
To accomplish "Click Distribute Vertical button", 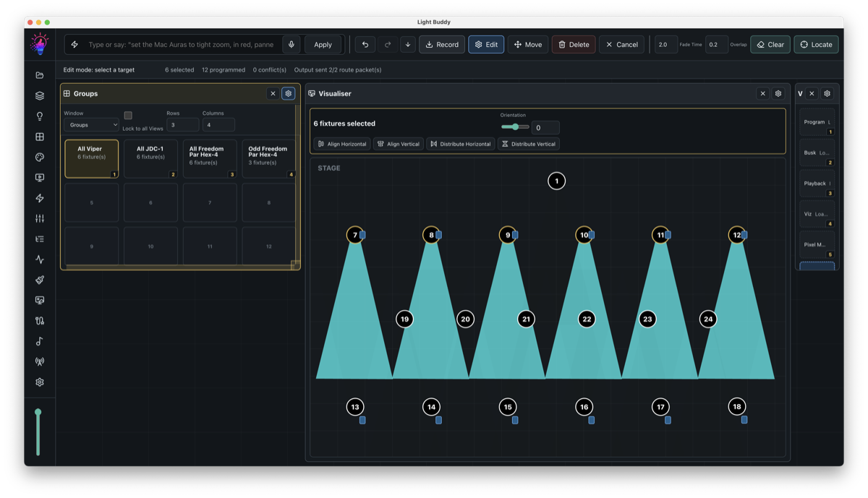I will [x=529, y=144].
